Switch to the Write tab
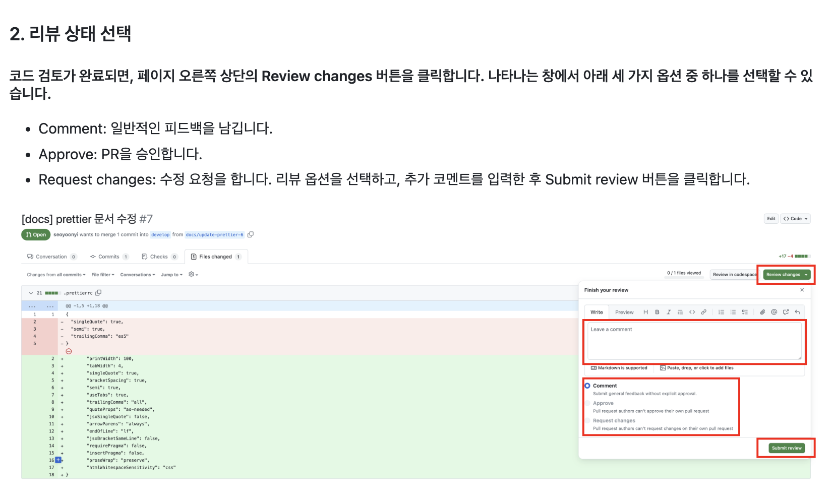 (597, 312)
